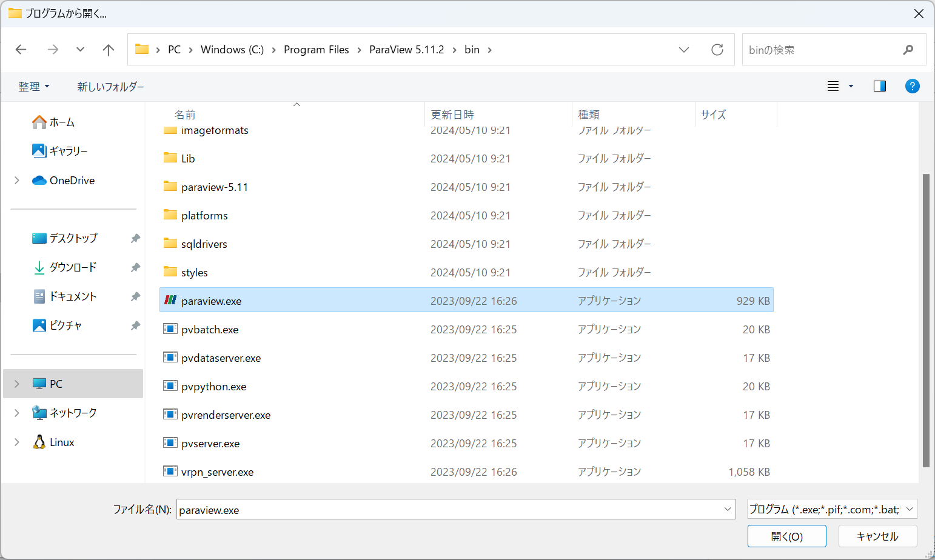Select PC in the navigation pane
The width and height of the screenshot is (935, 560).
tap(56, 384)
